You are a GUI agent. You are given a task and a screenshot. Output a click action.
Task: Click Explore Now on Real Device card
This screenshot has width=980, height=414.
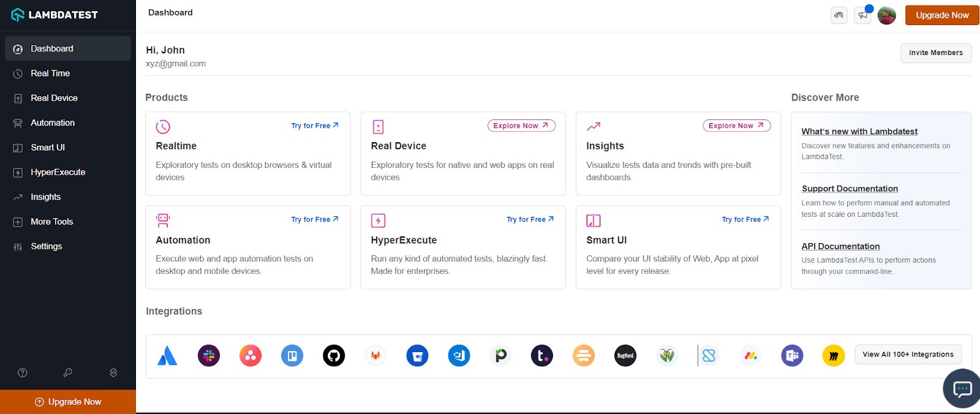point(521,126)
